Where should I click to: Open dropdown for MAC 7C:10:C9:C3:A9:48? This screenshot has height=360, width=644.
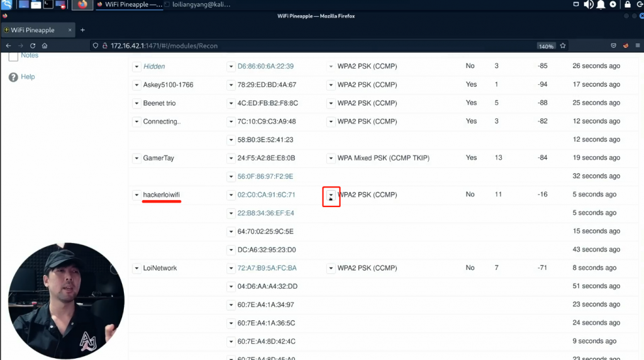pos(231,121)
